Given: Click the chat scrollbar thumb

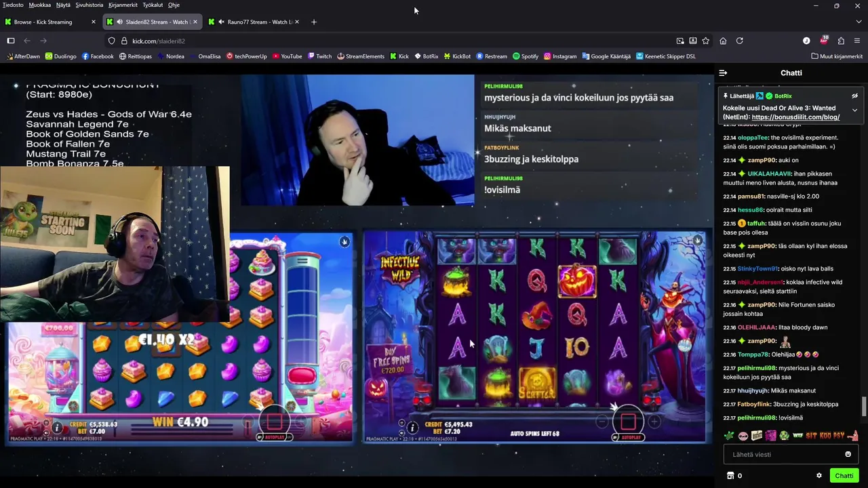Looking at the screenshot, I should pyautogui.click(x=863, y=407).
